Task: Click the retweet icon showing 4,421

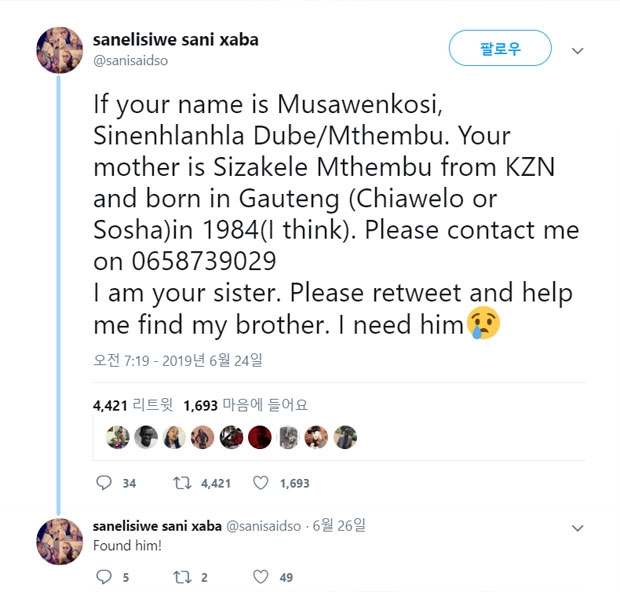Action: tap(182, 483)
